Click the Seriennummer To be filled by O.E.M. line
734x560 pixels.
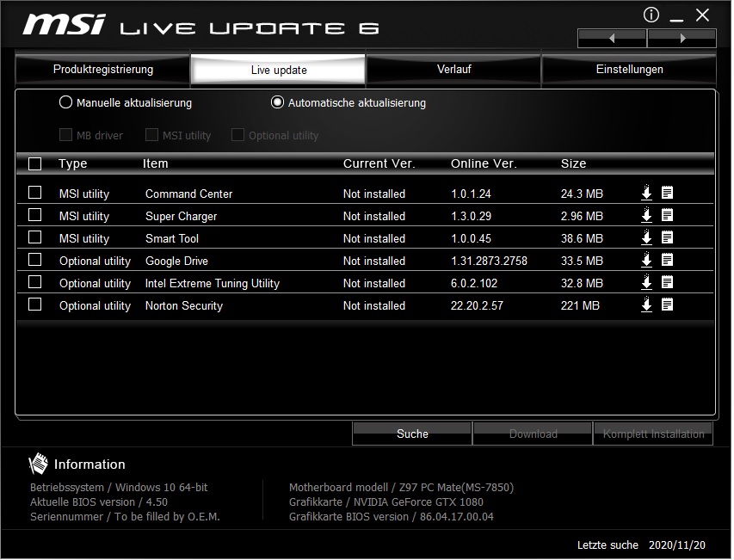(x=126, y=517)
